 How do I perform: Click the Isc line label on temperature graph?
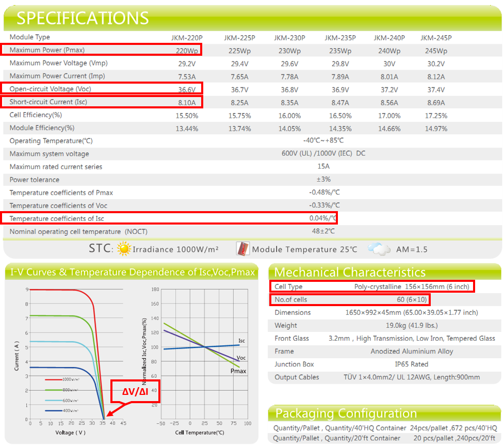click(241, 341)
